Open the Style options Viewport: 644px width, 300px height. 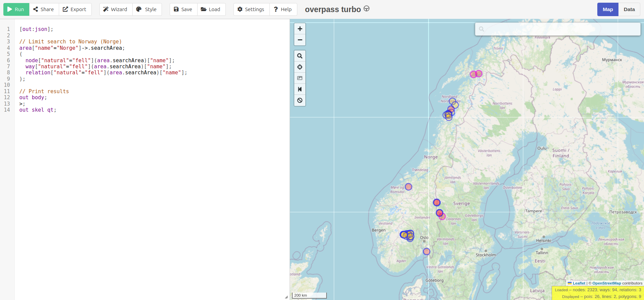pyautogui.click(x=146, y=9)
